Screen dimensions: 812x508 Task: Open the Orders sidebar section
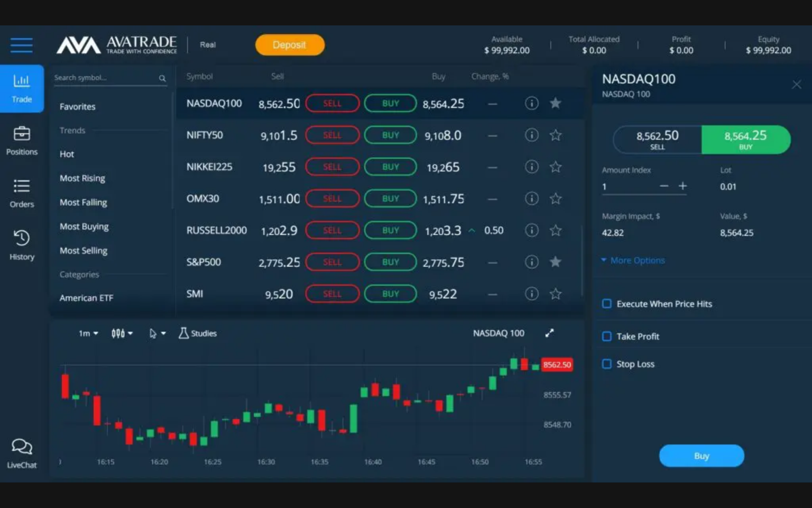click(x=22, y=193)
